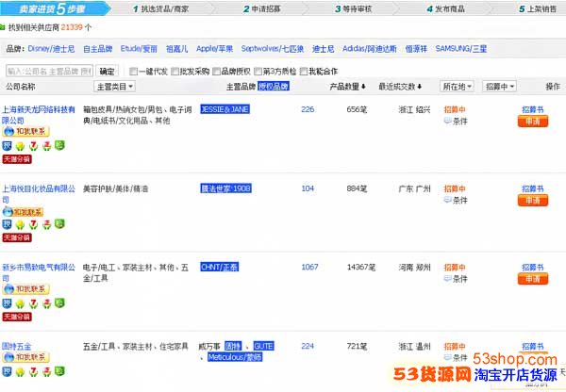
Task: Click the orange 申请 button for 新乡市易勤电气
Action: pyautogui.click(x=531, y=279)
